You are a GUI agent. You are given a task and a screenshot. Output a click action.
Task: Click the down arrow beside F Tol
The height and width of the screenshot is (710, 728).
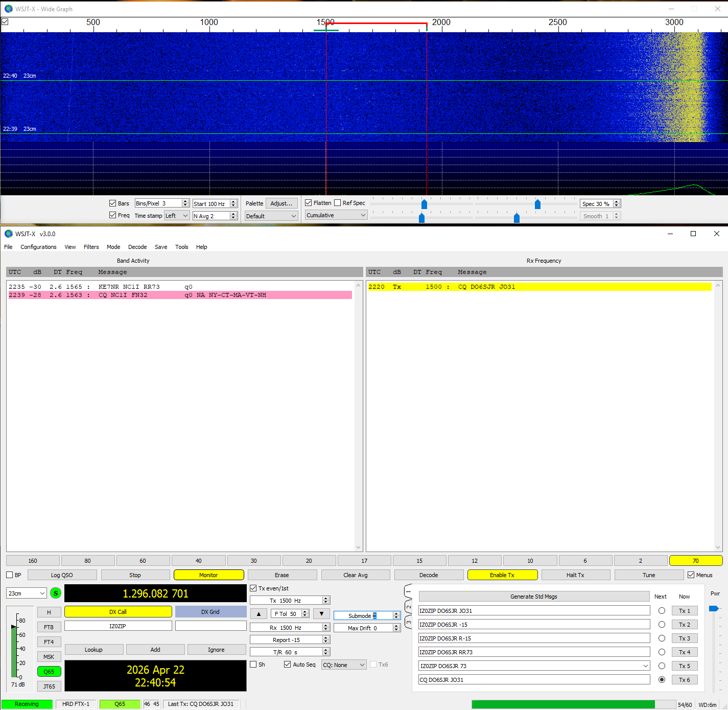321,613
